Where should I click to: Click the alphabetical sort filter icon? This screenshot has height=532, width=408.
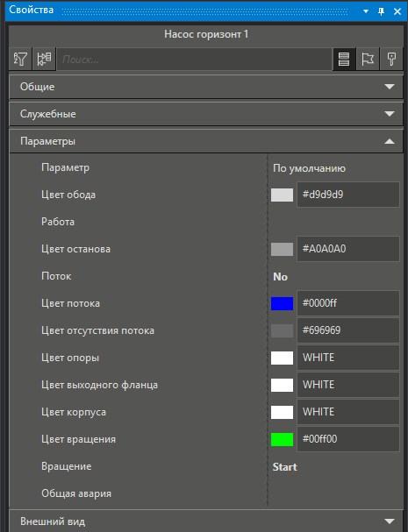tap(20, 59)
